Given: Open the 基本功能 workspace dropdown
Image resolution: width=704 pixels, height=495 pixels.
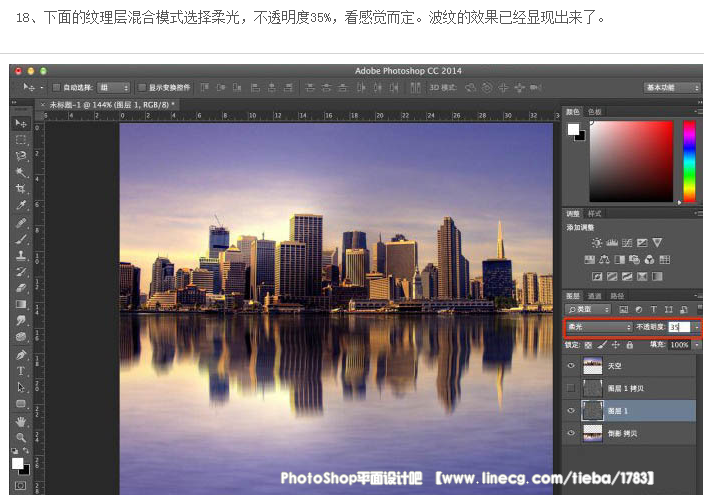Looking at the screenshot, I should [672, 88].
